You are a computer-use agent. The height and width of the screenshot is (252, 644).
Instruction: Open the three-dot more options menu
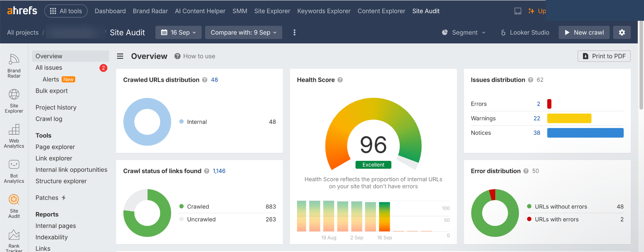[294, 32]
